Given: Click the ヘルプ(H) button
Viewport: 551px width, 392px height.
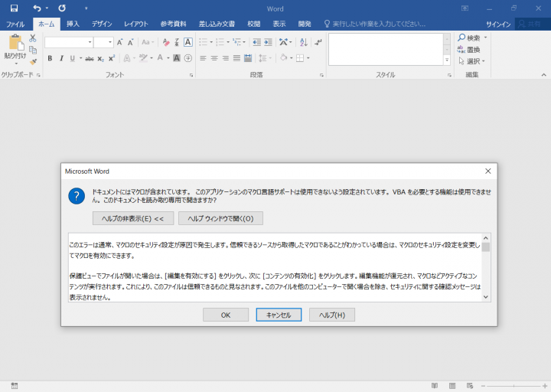Looking at the screenshot, I should pyautogui.click(x=331, y=315).
